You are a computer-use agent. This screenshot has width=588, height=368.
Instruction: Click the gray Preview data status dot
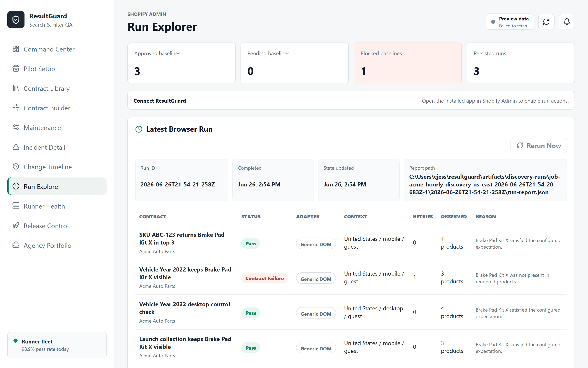click(x=493, y=22)
